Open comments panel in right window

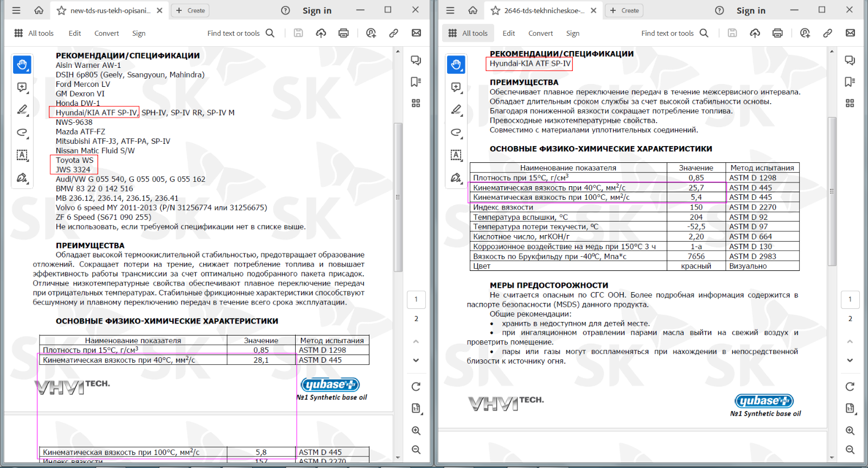pyautogui.click(x=850, y=60)
